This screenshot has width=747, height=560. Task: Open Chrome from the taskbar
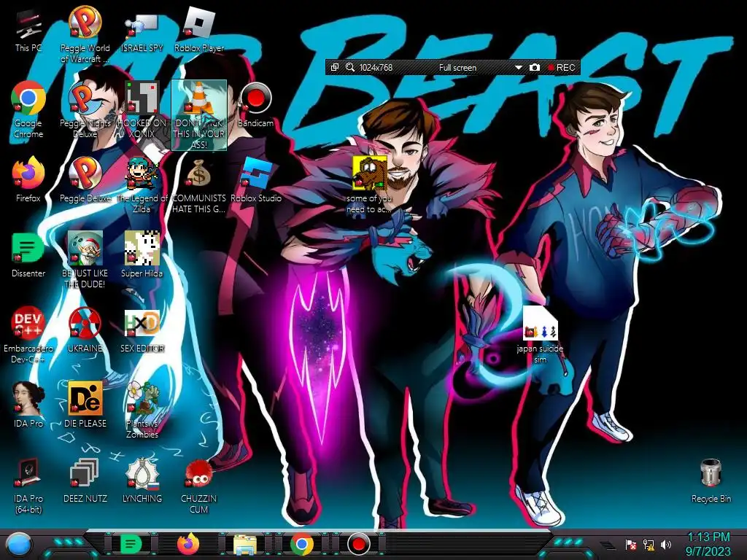point(302,544)
